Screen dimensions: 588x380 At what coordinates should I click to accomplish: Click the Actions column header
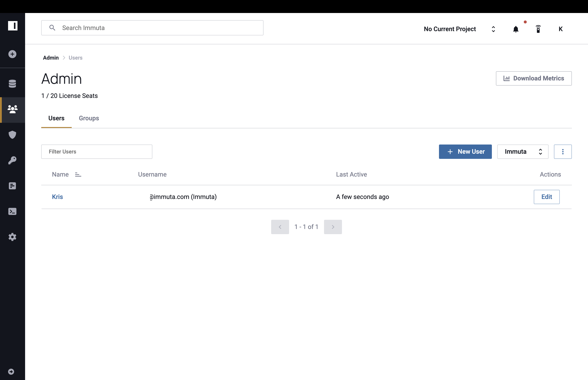(x=550, y=175)
